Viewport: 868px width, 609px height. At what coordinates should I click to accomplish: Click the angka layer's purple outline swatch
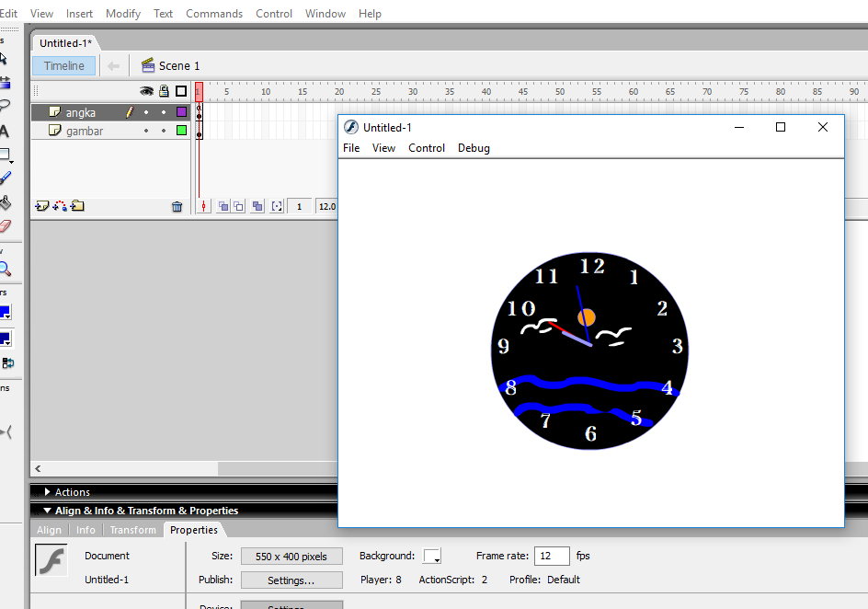(x=182, y=112)
